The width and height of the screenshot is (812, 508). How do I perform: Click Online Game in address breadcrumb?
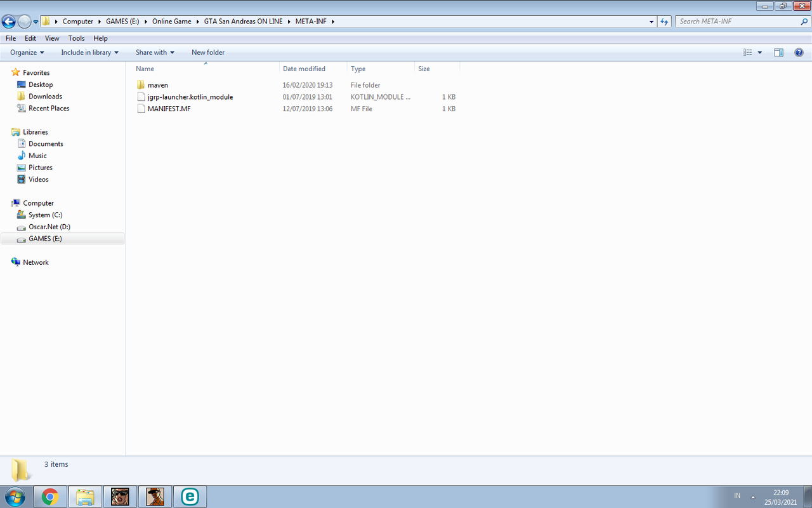pos(172,22)
